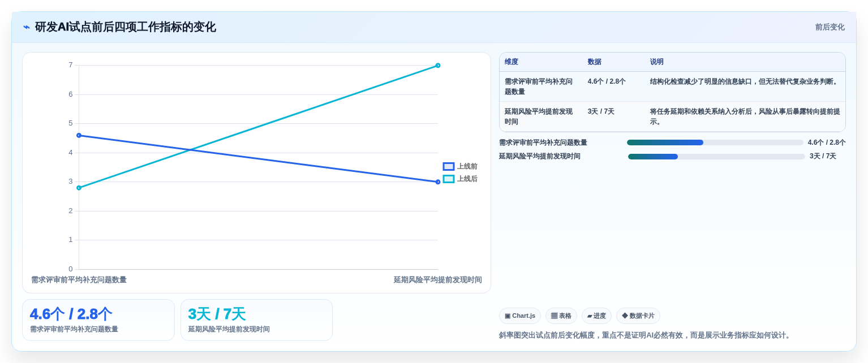Toggle the 上线后 legend swatch
Screen dimensions: 868x363
pos(449,179)
